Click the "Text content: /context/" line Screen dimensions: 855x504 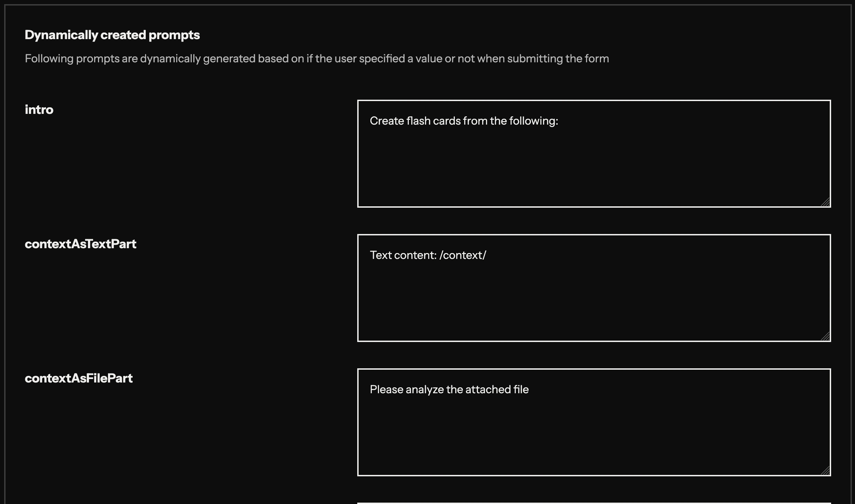pos(428,255)
